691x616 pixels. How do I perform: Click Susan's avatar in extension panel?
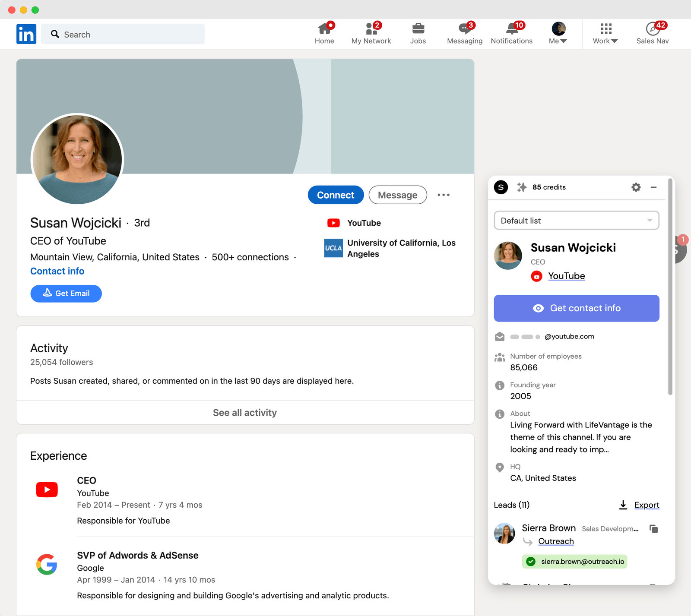(508, 256)
